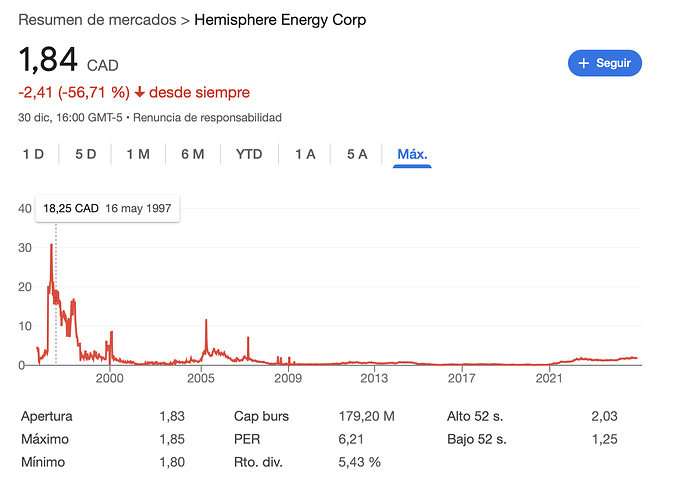Click the 2009 x-axis label
The height and width of the screenshot is (480, 690).
[x=288, y=378]
